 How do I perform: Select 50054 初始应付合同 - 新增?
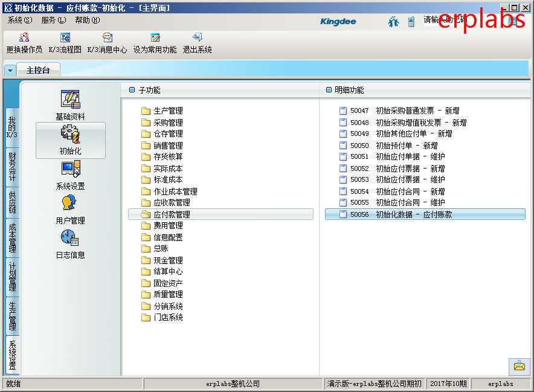click(x=392, y=191)
